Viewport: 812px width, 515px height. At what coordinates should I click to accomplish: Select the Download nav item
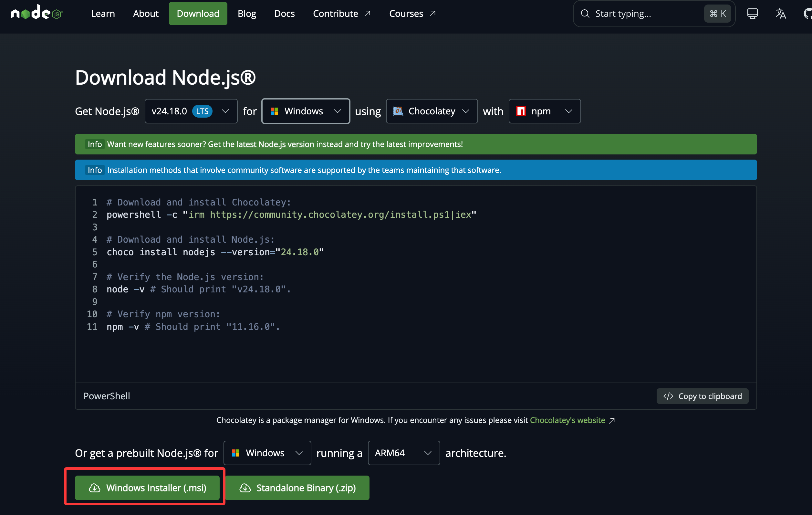click(x=198, y=14)
